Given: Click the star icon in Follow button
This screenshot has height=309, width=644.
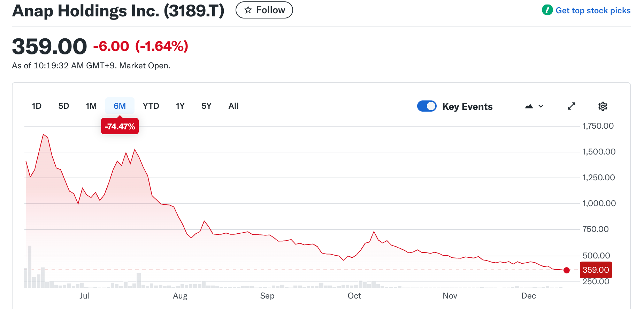Looking at the screenshot, I should click(x=248, y=10).
